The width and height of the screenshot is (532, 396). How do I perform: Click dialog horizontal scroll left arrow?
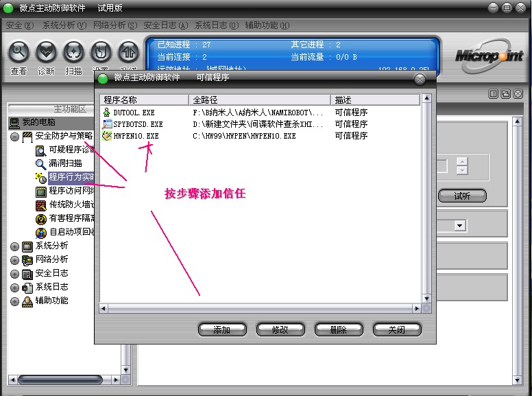pos(104,308)
